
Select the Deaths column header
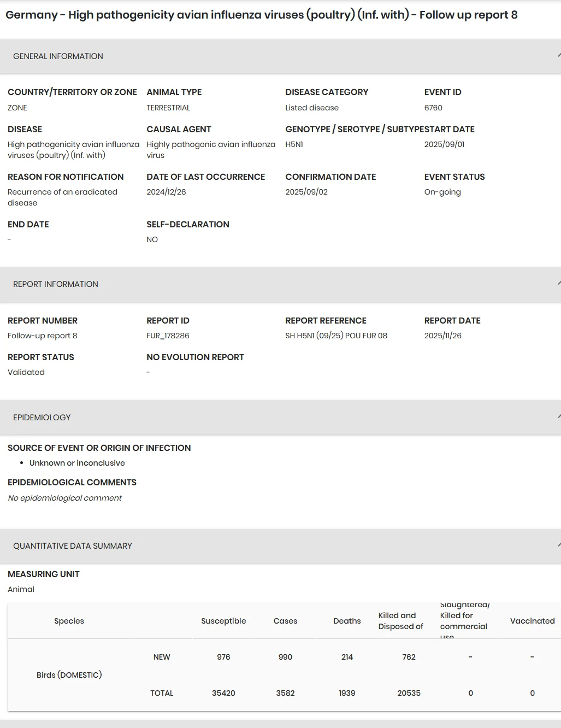(x=347, y=621)
